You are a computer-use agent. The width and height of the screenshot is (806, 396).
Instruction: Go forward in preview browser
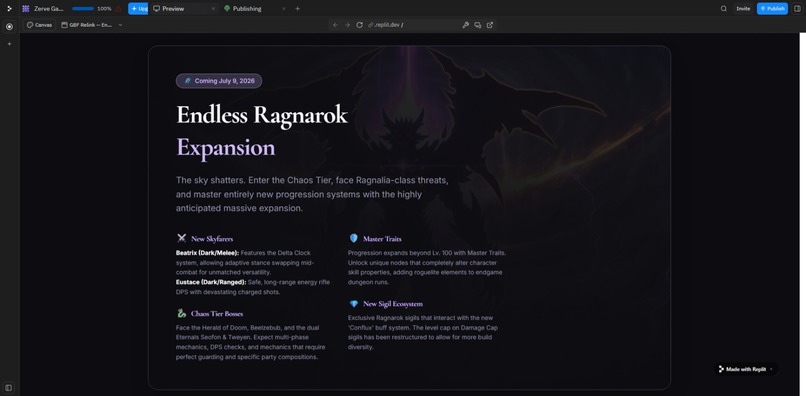tap(347, 25)
